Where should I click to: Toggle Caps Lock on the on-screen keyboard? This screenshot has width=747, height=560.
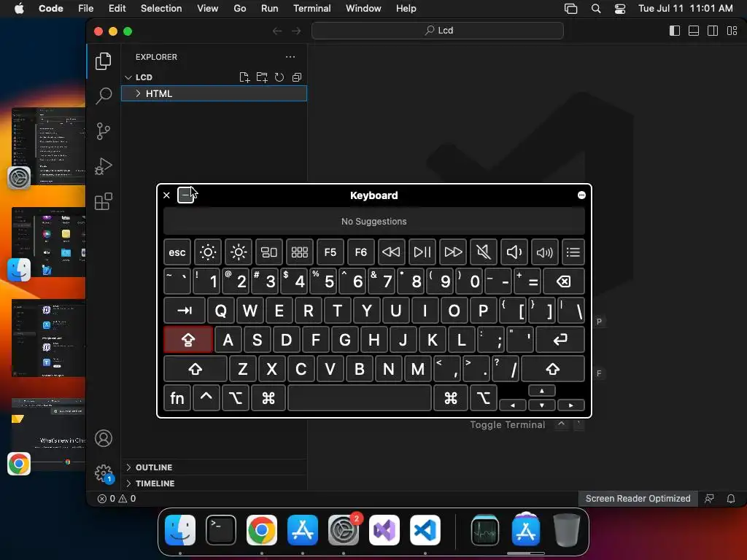coord(188,340)
